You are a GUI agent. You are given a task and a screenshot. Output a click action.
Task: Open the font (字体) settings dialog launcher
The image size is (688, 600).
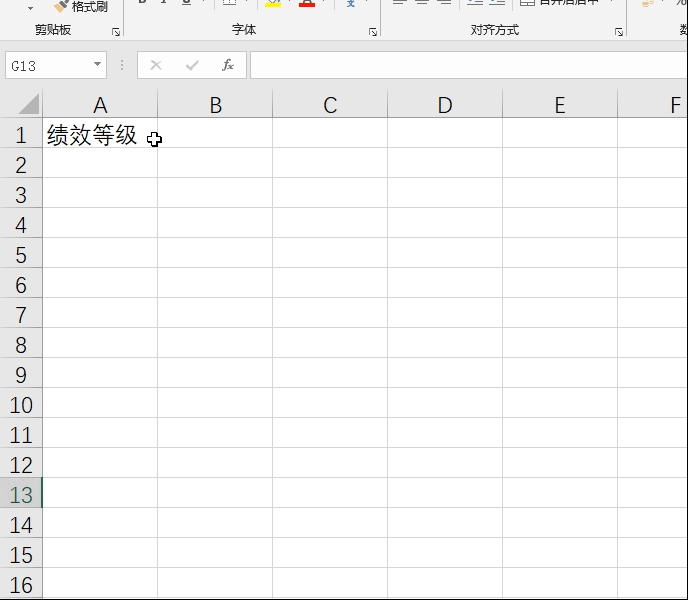373,32
